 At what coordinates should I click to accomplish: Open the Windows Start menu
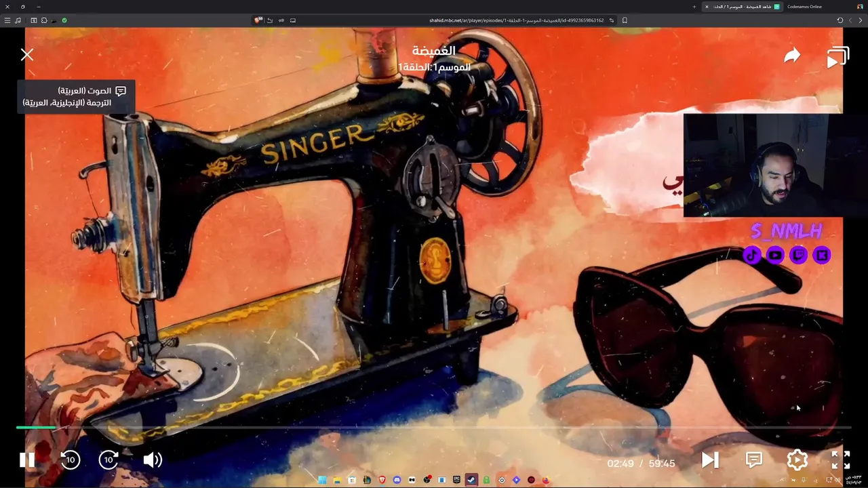[322, 480]
